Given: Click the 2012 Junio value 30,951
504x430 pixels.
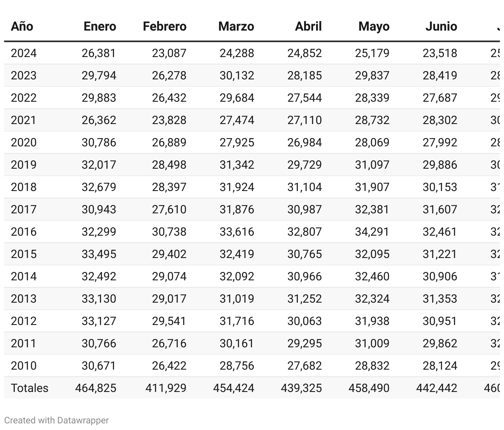Looking at the screenshot, I should (x=440, y=321).
